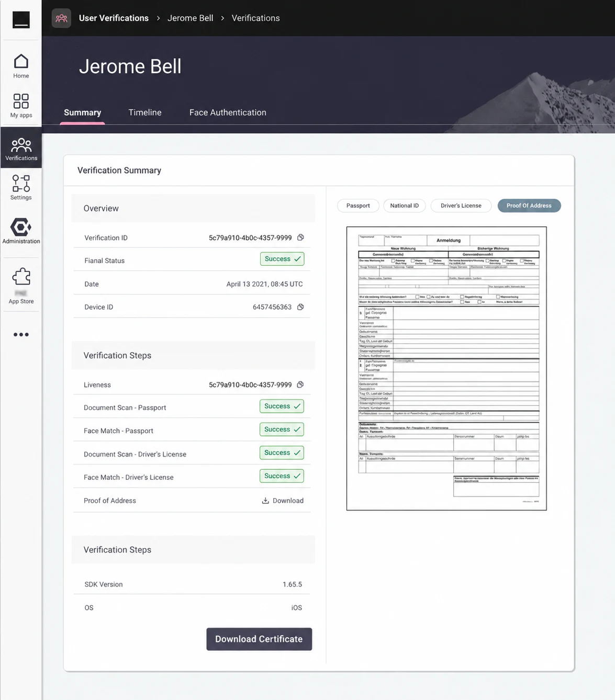Show the National ID document
The image size is (615, 700).
(x=405, y=206)
